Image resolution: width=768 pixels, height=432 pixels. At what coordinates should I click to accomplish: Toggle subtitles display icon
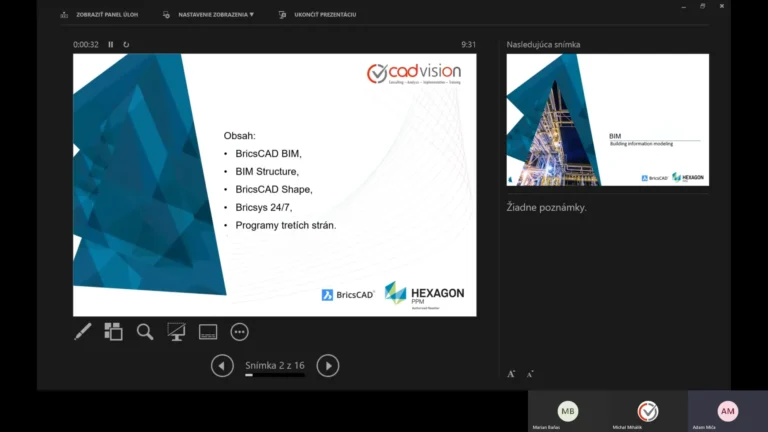(208, 332)
